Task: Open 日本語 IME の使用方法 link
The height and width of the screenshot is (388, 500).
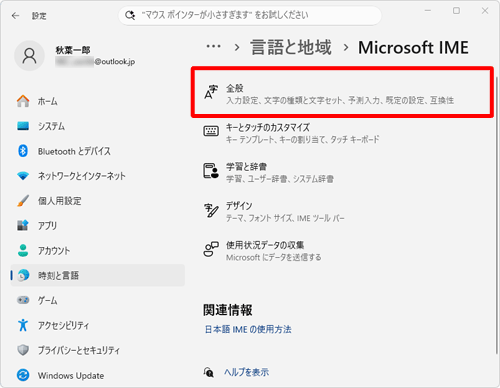Action: 248,329
